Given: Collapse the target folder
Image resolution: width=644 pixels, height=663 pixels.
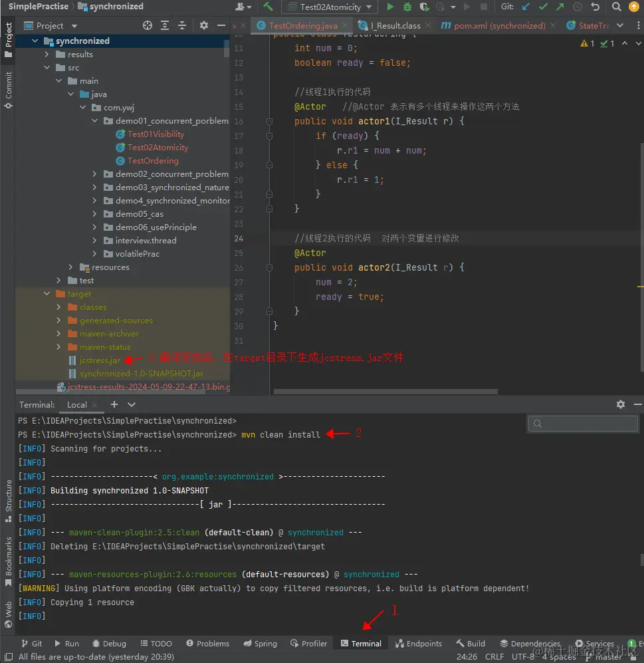Looking at the screenshot, I should [47, 294].
